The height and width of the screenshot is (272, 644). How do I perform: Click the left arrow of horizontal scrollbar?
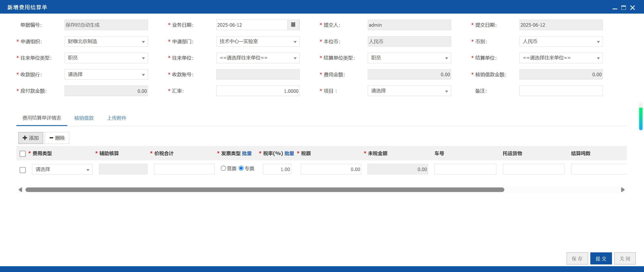pos(20,190)
